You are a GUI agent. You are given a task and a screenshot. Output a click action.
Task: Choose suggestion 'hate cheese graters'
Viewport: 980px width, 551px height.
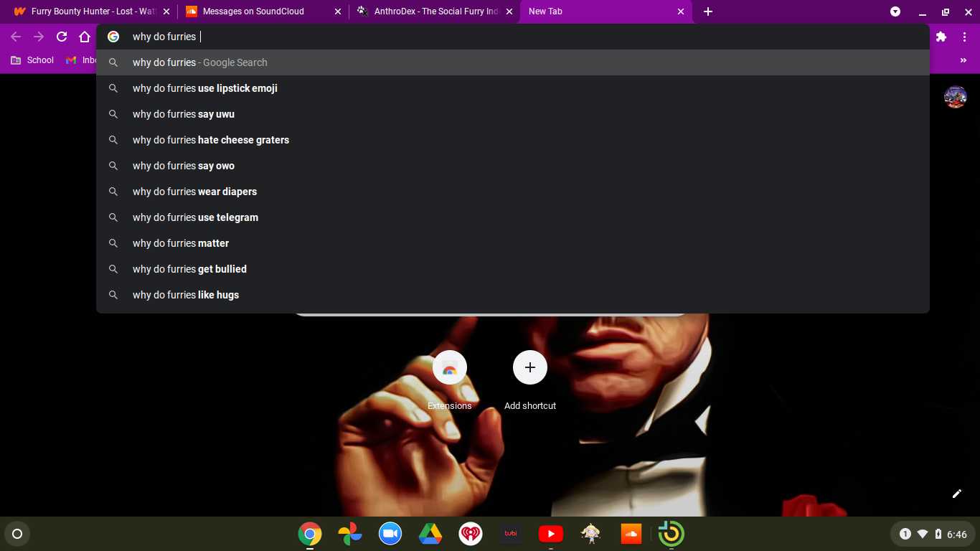coord(513,140)
